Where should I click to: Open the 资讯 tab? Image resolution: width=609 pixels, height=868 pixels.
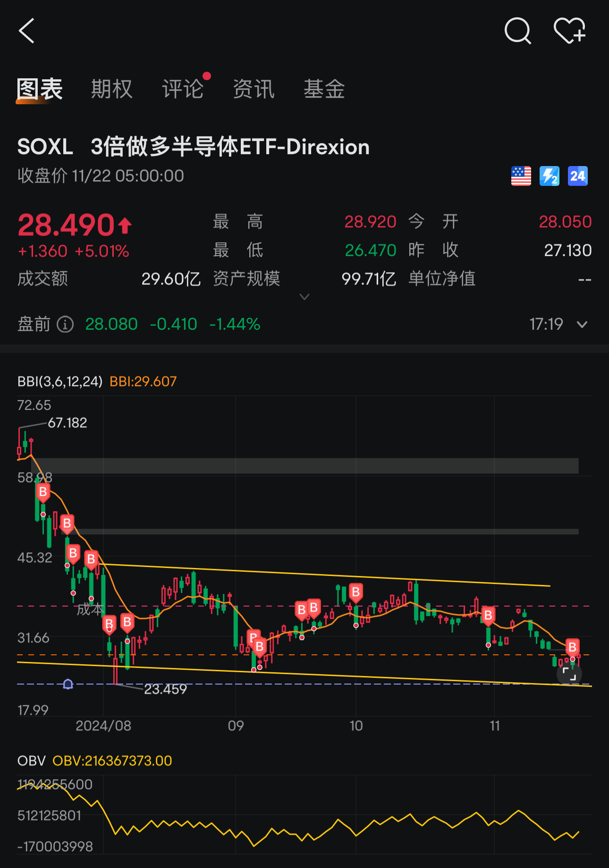(254, 89)
